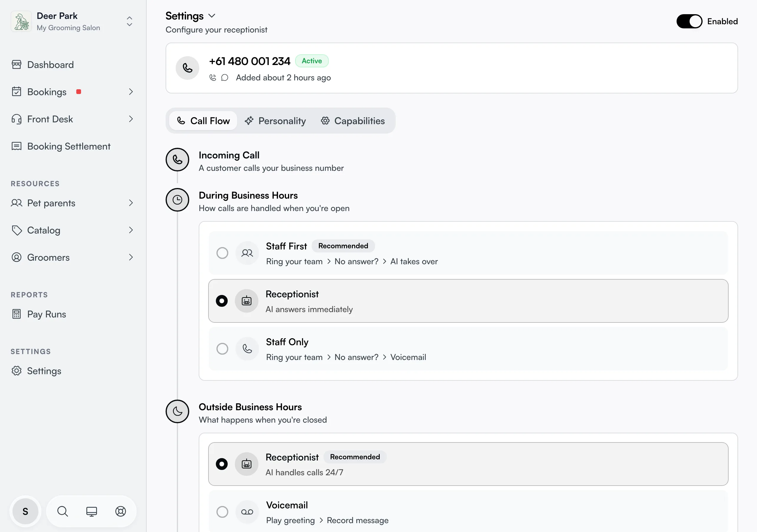Expand the Bookings submenu chevron
This screenshot has width=757, height=532.
pos(131,92)
